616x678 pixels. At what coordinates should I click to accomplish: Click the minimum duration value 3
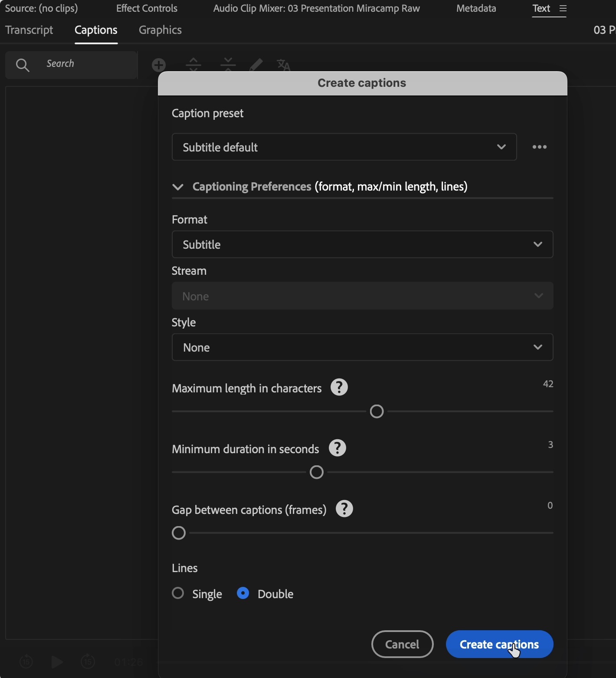[550, 444]
